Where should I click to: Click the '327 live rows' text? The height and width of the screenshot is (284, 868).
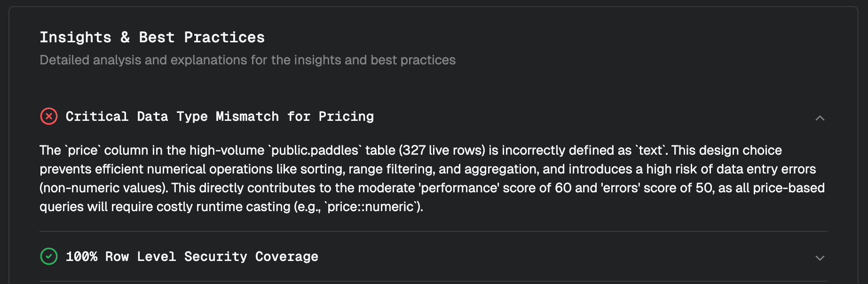(x=442, y=150)
